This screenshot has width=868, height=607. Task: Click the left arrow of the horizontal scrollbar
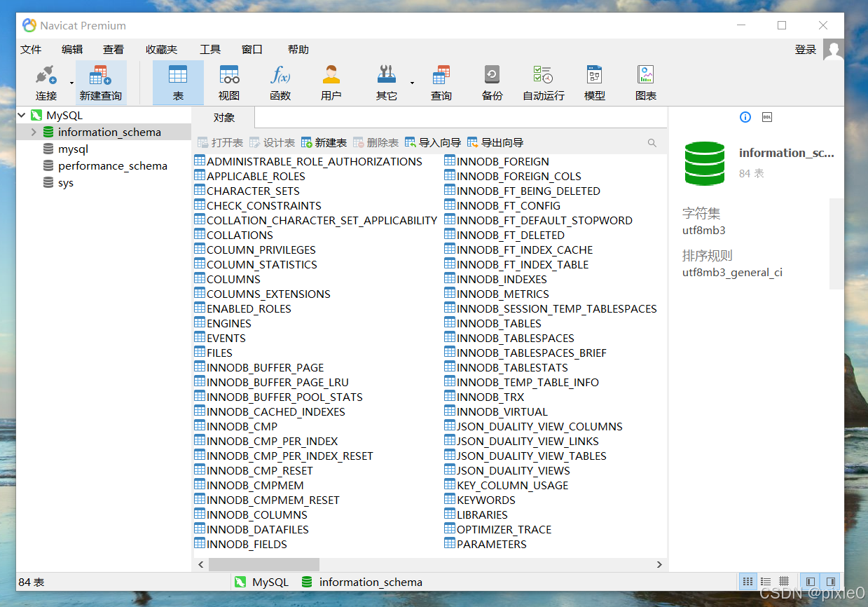(201, 564)
